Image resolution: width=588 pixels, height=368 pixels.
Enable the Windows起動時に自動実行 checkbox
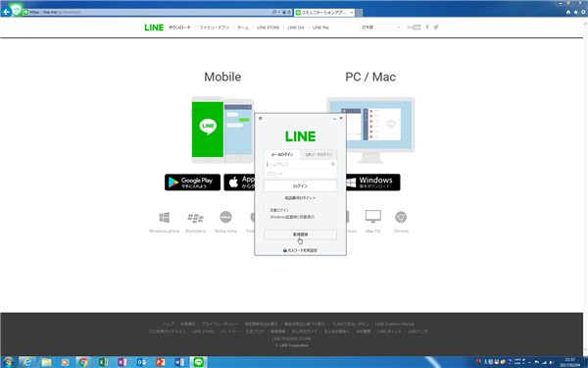tap(267, 217)
